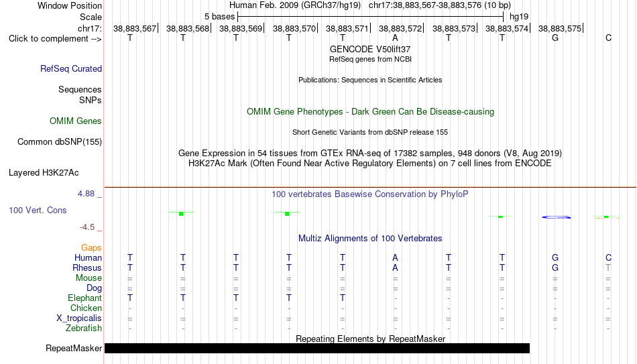The image size is (637, 364).
Task: Click the X_tropicalis species label
Action: 79,318
